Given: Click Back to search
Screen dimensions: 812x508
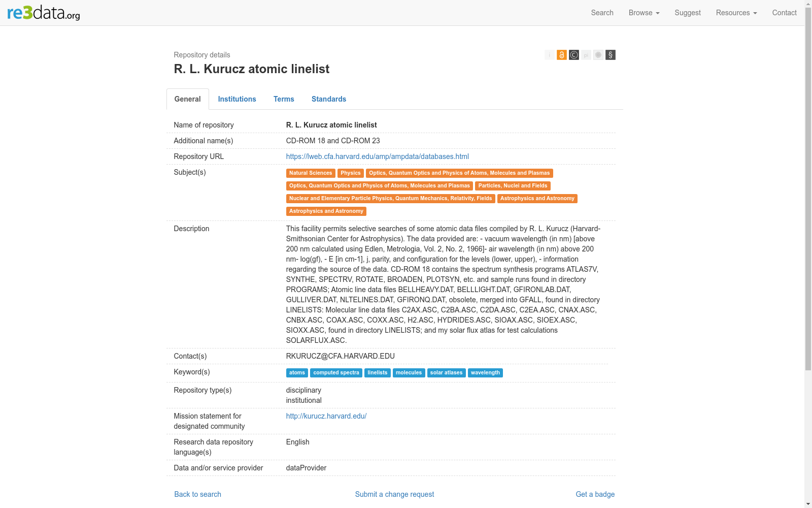Looking at the screenshot, I should coord(198,494).
